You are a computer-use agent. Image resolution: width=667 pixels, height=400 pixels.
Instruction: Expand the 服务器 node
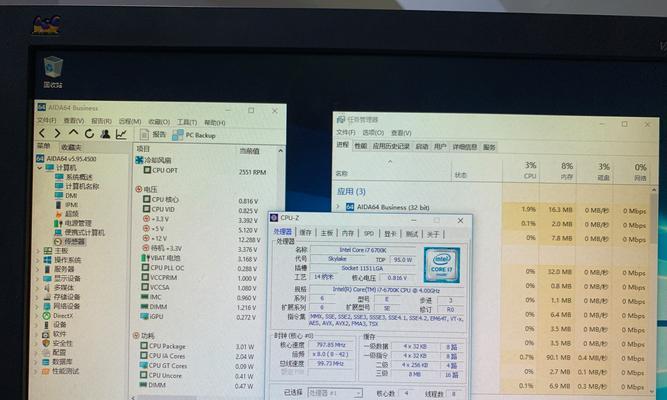point(38,269)
